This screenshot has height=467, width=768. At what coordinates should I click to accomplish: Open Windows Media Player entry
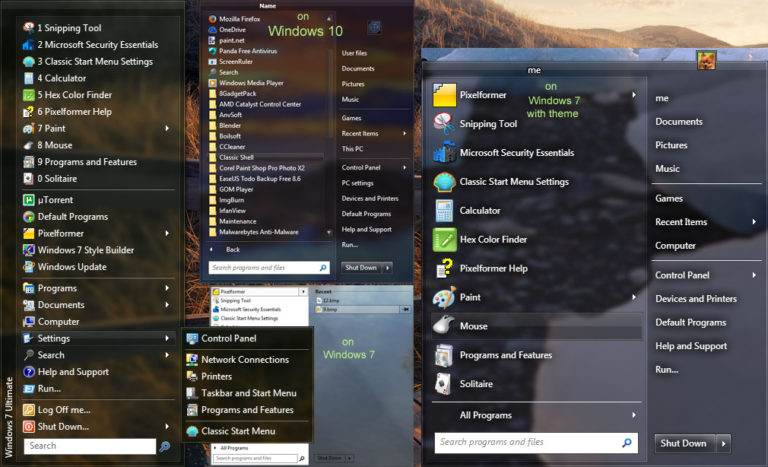[x=253, y=82]
